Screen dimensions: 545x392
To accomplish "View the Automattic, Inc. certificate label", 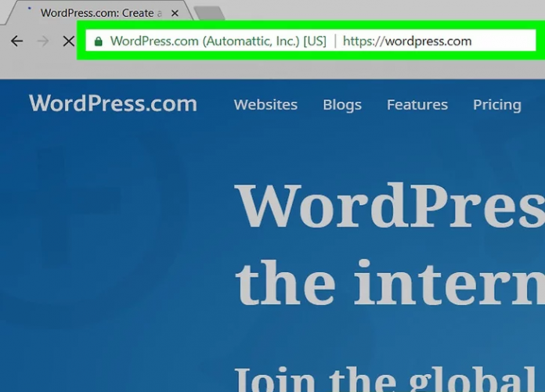I will 218,41.
